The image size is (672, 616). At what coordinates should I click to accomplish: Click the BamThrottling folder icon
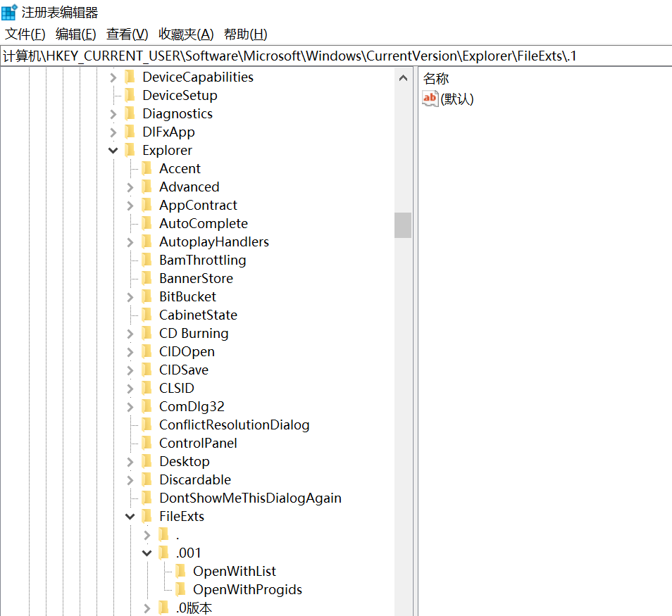click(x=147, y=260)
